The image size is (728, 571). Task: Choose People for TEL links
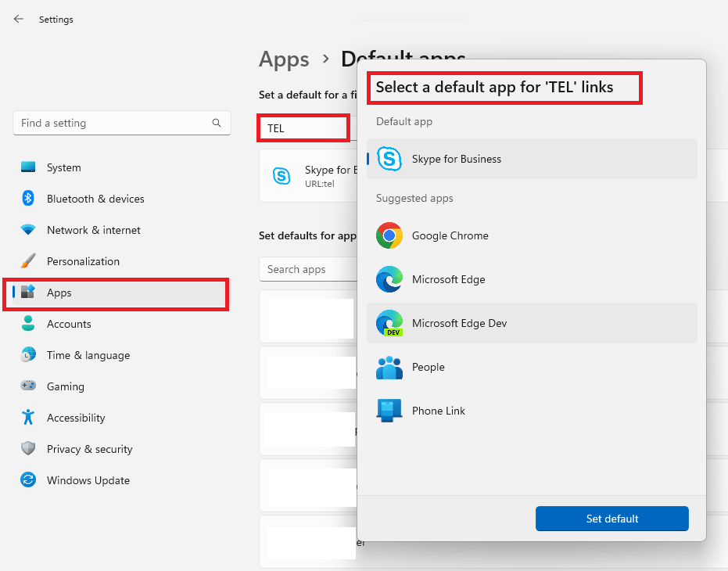click(532, 367)
